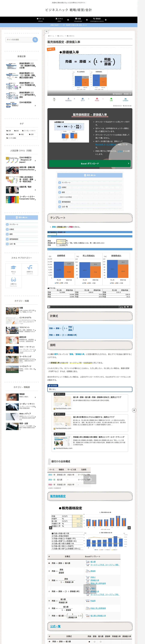This screenshot has width=145, height=644.
Task: Share the article on X (Twitter)
Action: click(x=54, y=99)
